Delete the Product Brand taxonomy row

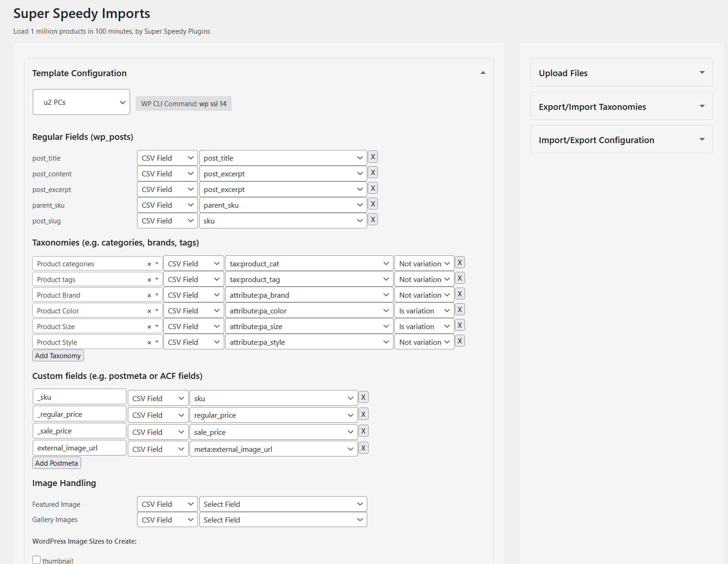click(x=459, y=294)
